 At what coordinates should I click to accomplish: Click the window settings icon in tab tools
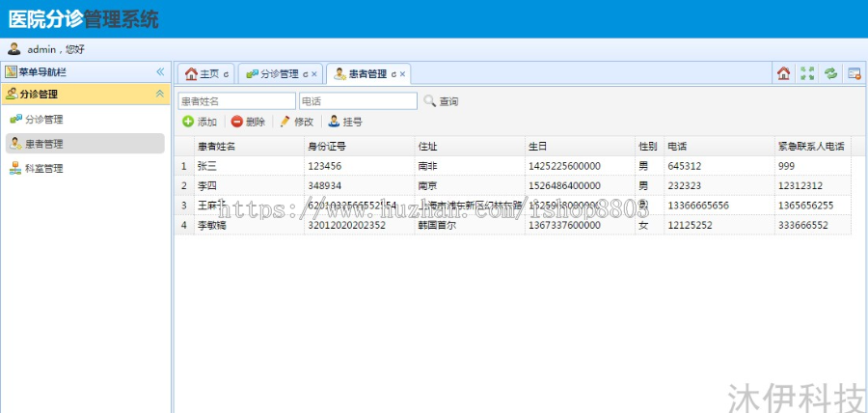coord(854,73)
